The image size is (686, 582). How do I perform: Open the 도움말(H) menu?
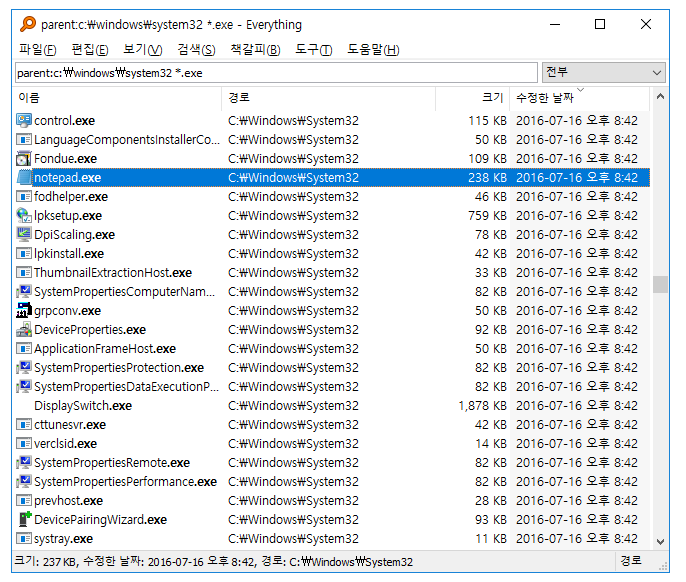coord(373,49)
